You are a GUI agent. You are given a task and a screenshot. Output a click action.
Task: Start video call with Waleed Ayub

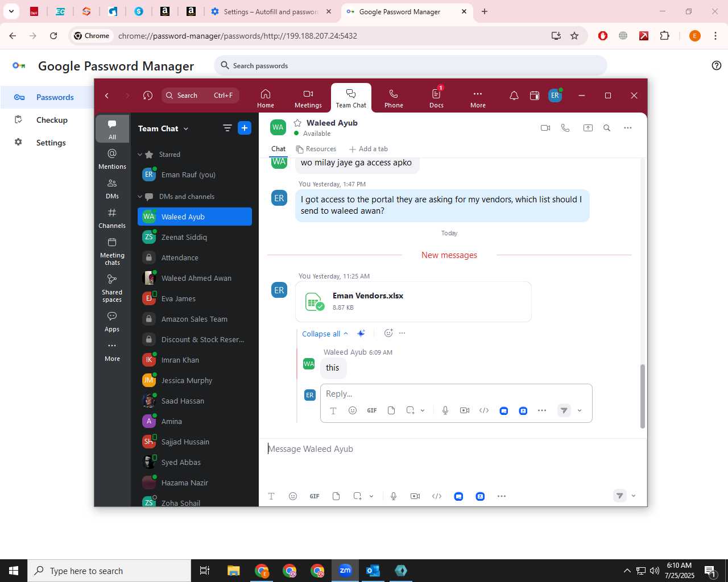545,128
